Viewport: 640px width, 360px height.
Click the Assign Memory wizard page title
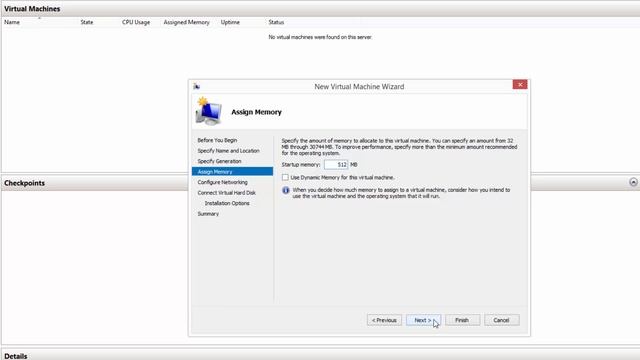coord(256,112)
